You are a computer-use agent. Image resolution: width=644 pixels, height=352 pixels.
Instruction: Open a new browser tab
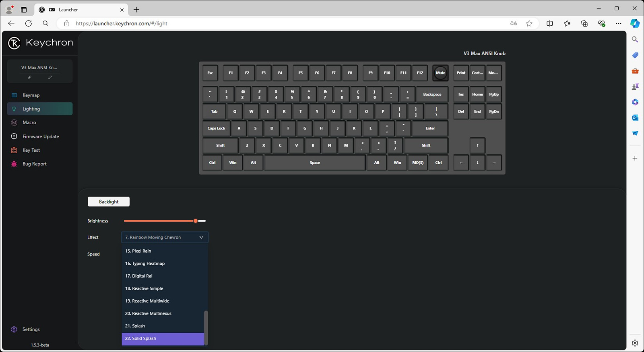click(136, 10)
